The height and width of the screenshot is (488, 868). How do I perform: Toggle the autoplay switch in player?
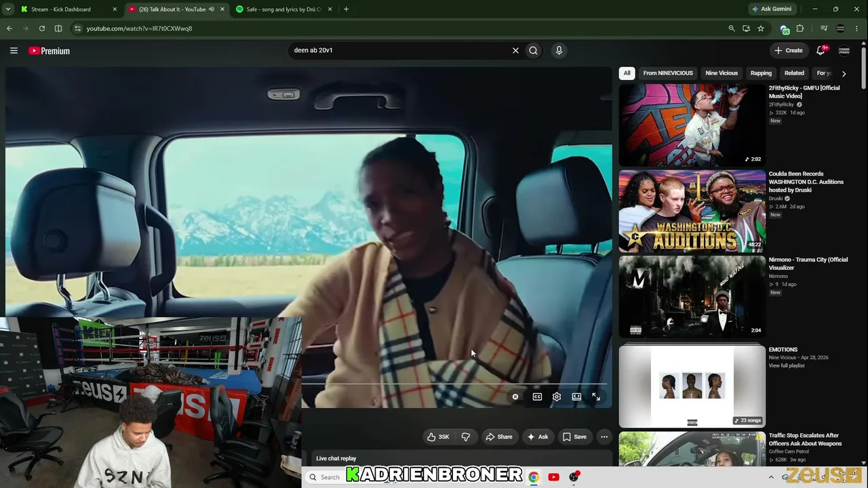pyautogui.click(x=515, y=397)
